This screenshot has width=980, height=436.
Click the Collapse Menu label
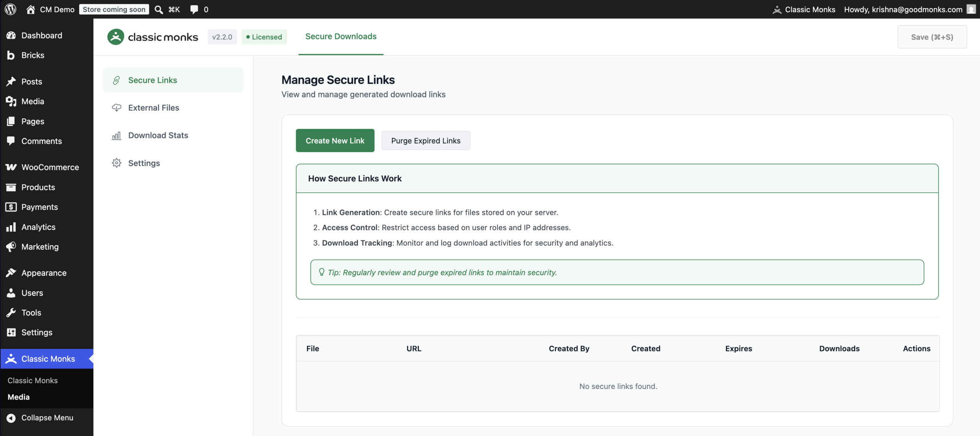click(47, 418)
